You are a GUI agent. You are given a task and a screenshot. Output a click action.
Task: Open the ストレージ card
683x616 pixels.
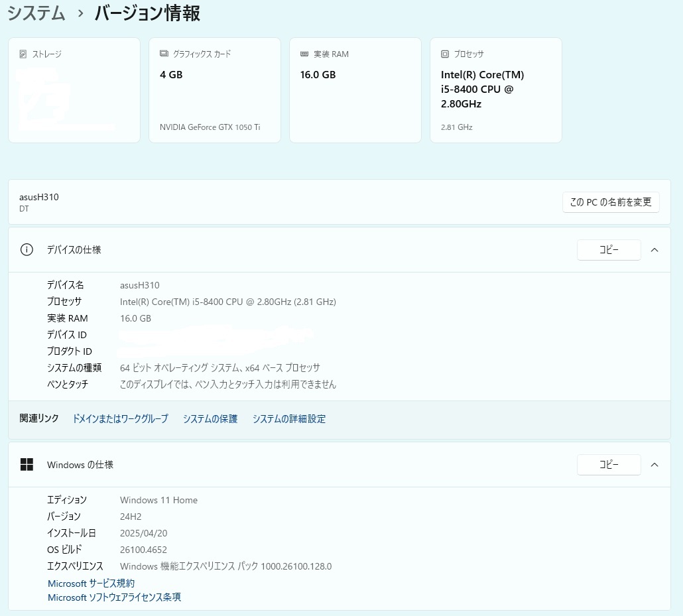point(74,90)
